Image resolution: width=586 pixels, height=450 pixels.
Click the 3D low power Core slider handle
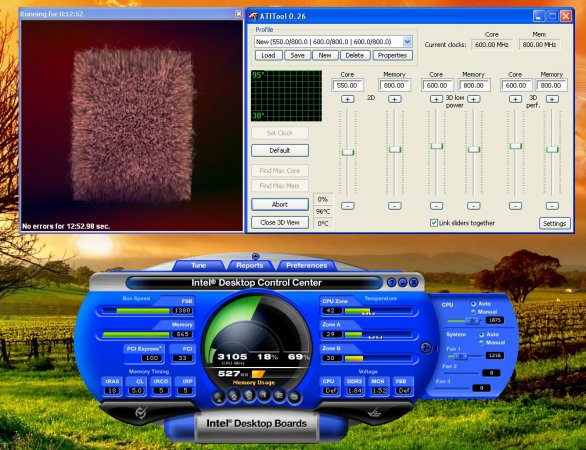[x=437, y=146]
